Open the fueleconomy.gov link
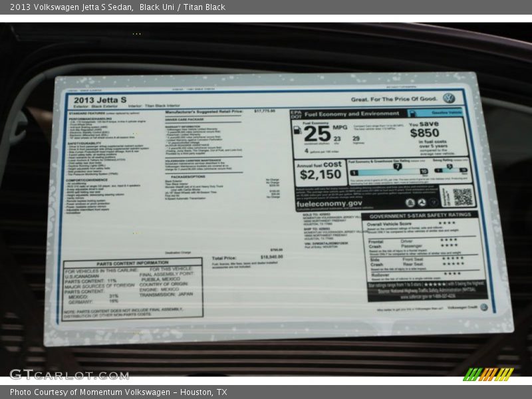 tap(330, 203)
